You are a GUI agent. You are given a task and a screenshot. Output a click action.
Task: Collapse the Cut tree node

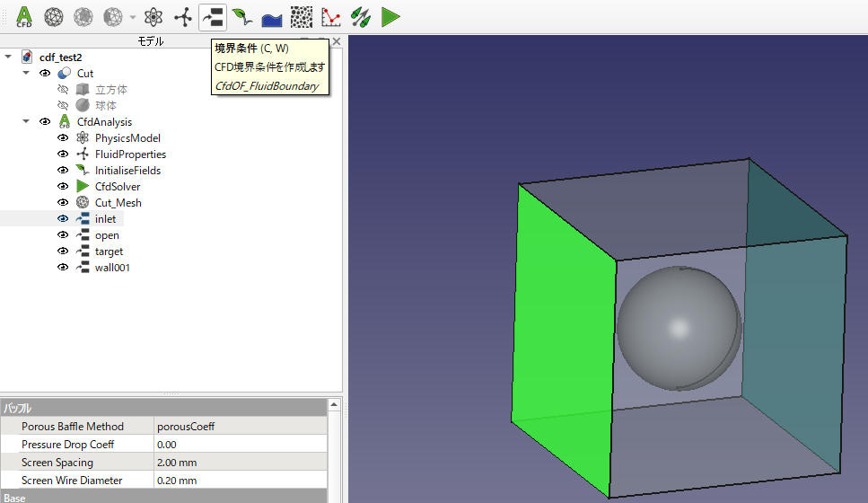pyautogui.click(x=26, y=74)
